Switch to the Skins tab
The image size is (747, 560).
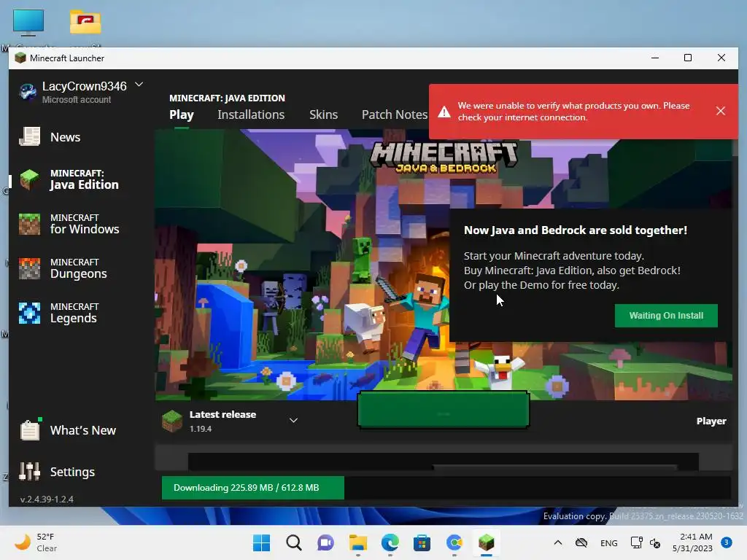(x=323, y=114)
